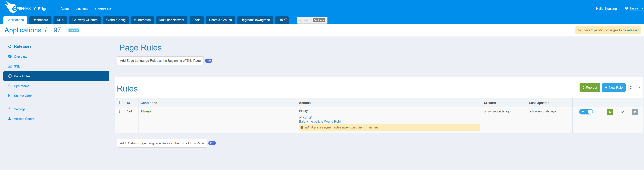Open the Hello, lijunlong user dropdown
The height and width of the screenshot is (170, 644).
coord(608,9)
